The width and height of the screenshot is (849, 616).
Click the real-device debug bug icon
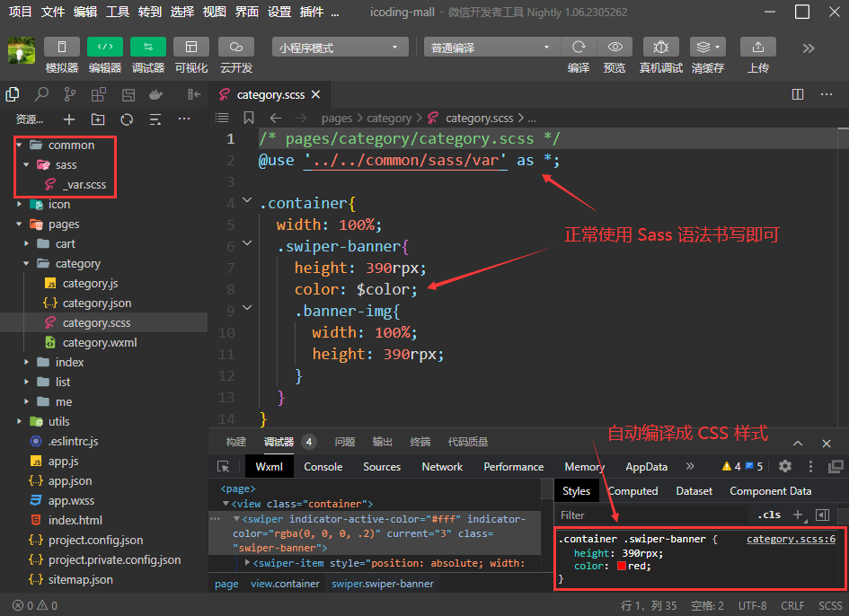click(660, 48)
